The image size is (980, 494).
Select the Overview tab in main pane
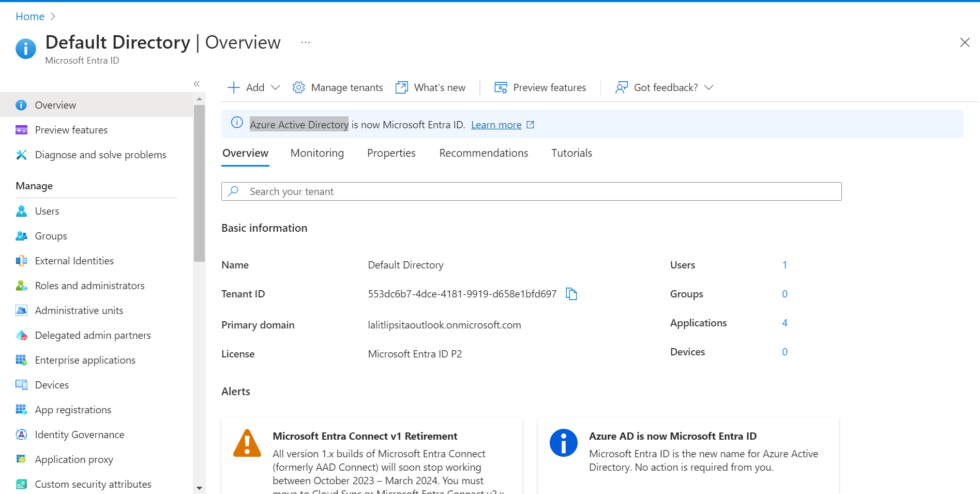(x=245, y=153)
